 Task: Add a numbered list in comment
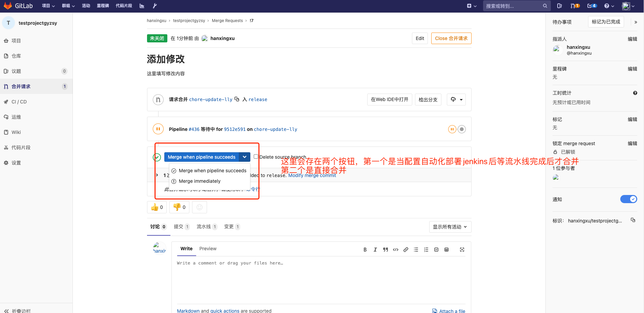426,250
